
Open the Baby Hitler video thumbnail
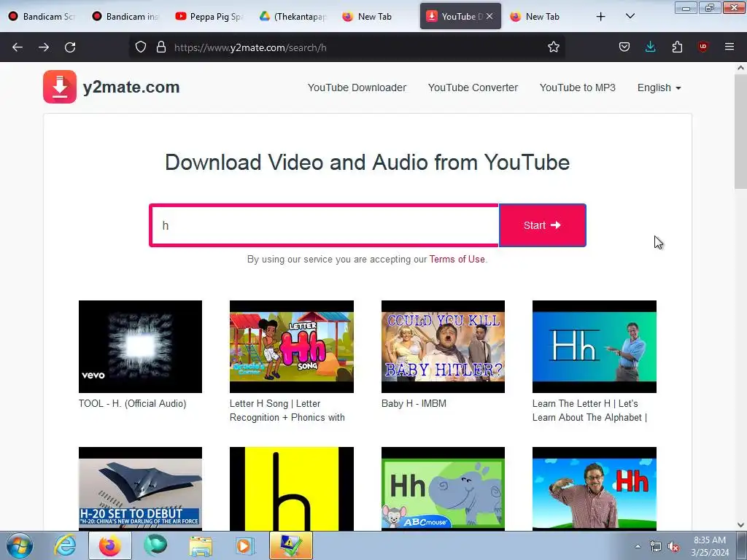(x=443, y=346)
